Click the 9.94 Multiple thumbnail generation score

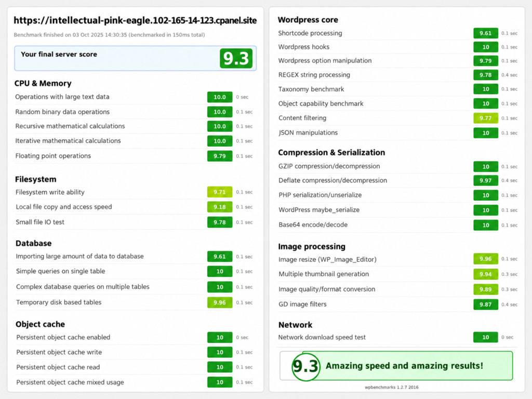486,274
